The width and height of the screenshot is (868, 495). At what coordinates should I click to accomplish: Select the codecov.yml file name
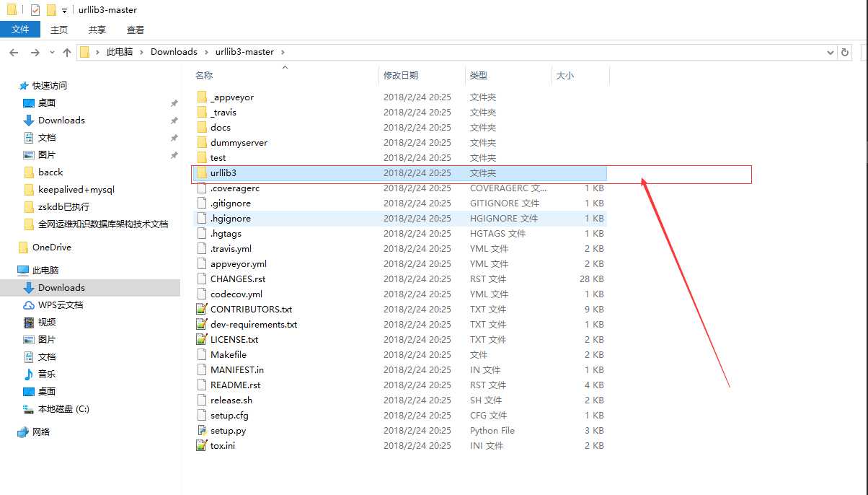click(236, 294)
